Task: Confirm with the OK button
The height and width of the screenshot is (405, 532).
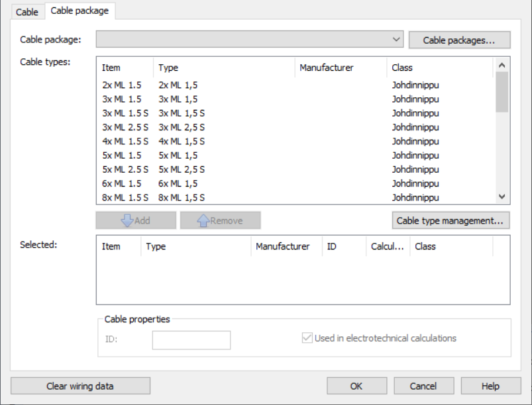Action: 356,386
